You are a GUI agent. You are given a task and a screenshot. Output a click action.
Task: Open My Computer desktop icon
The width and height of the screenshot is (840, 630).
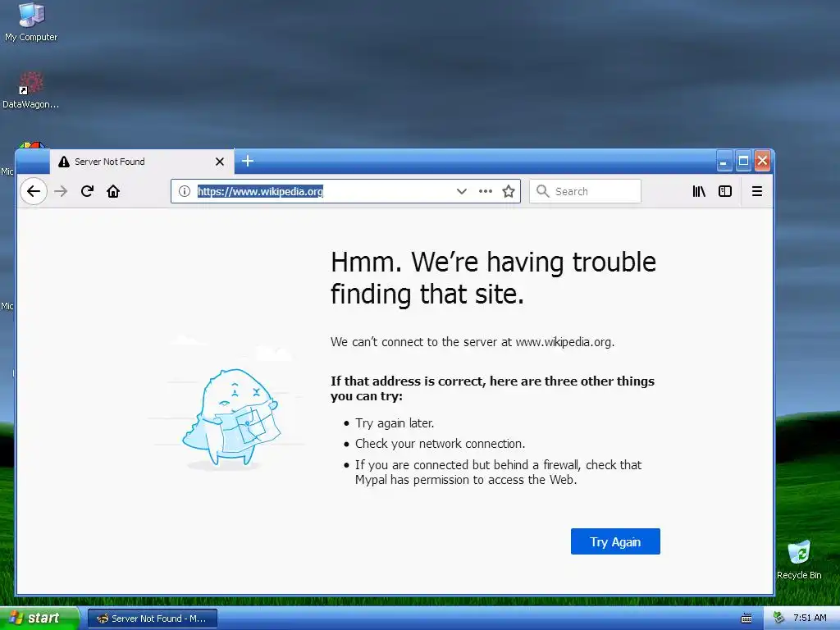coord(31,22)
